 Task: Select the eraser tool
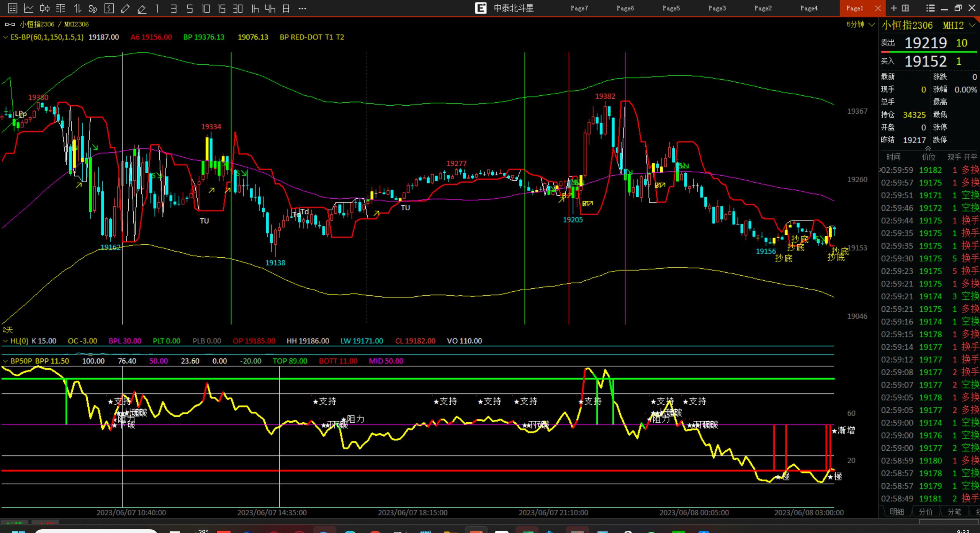click(x=142, y=8)
